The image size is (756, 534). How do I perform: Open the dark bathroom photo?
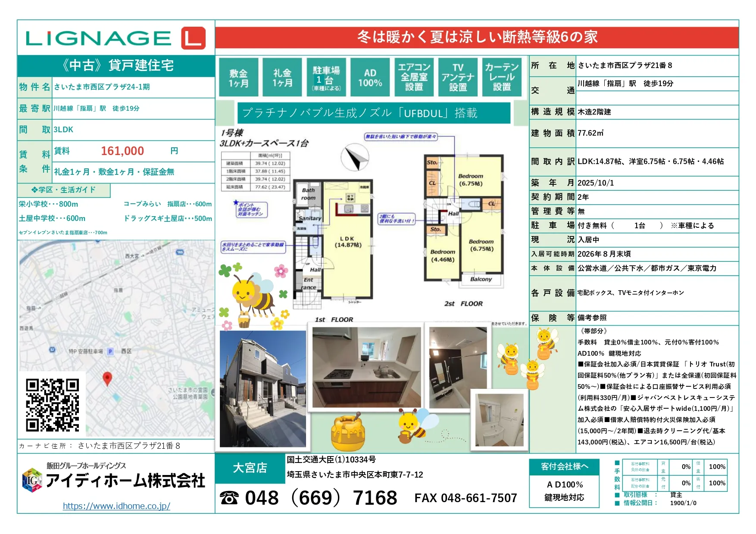pyautogui.click(x=458, y=367)
